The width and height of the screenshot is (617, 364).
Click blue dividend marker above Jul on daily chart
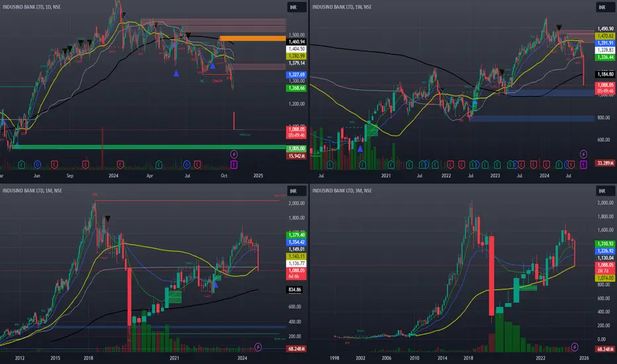187,165
